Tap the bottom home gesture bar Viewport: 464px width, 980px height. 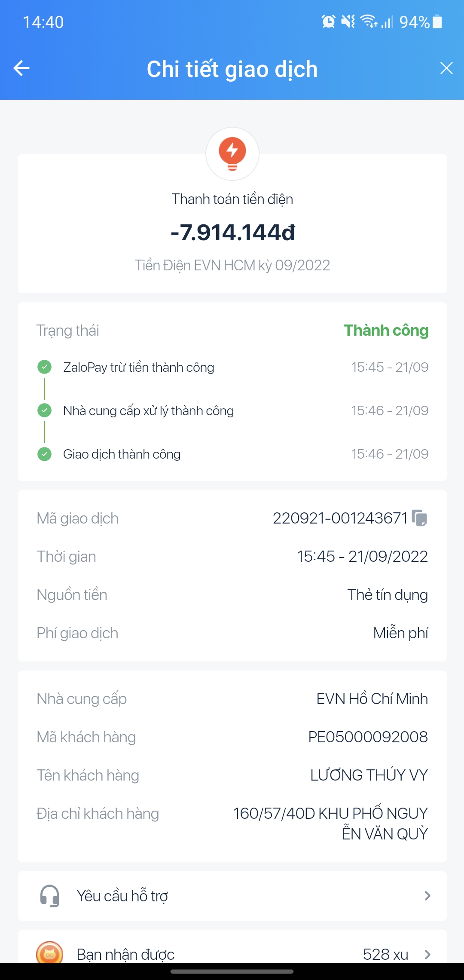(232, 971)
